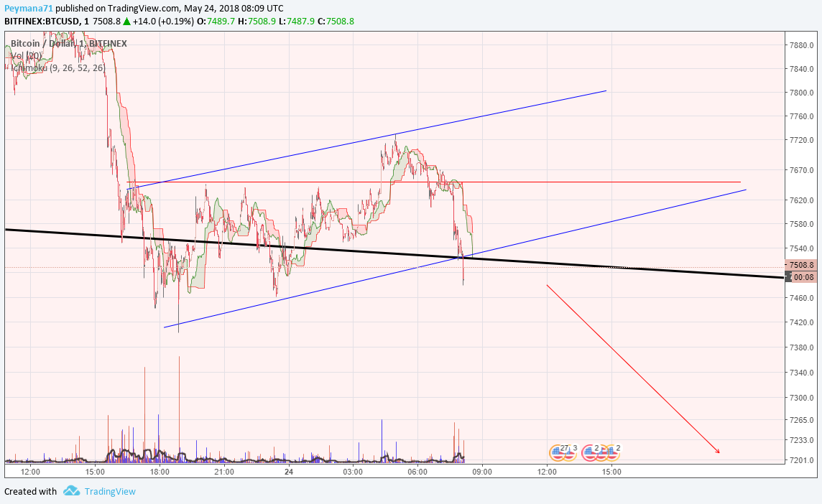Image resolution: width=822 pixels, height=504 pixels.
Task: Click the 21:00 time axis label
Action: click(x=224, y=472)
